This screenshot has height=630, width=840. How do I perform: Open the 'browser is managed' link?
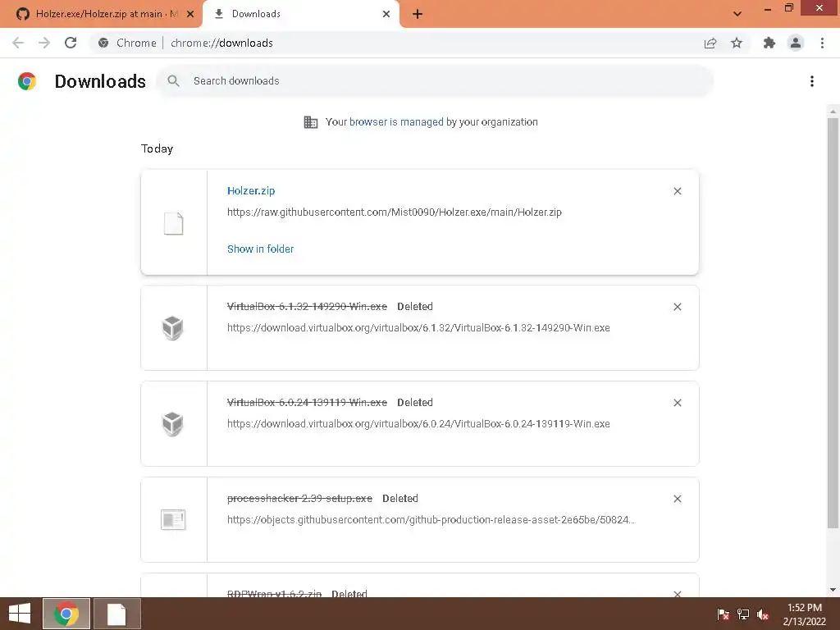(x=396, y=122)
